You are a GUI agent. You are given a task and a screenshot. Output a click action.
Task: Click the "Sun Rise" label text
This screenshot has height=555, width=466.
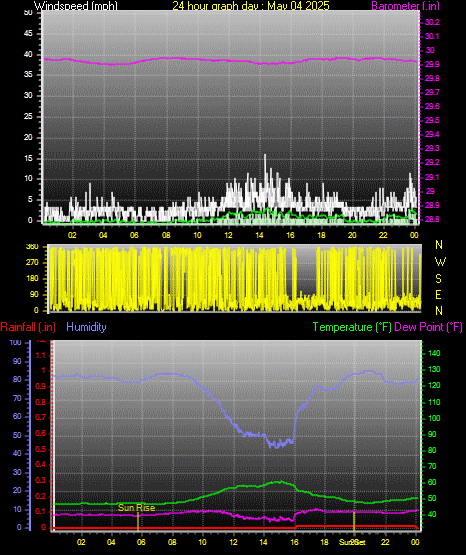[137, 508]
